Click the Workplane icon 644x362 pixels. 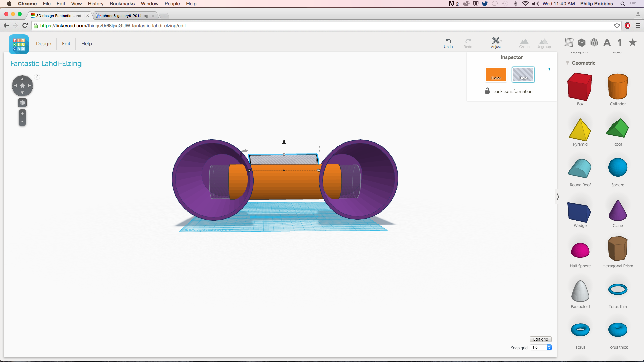tap(568, 43)
